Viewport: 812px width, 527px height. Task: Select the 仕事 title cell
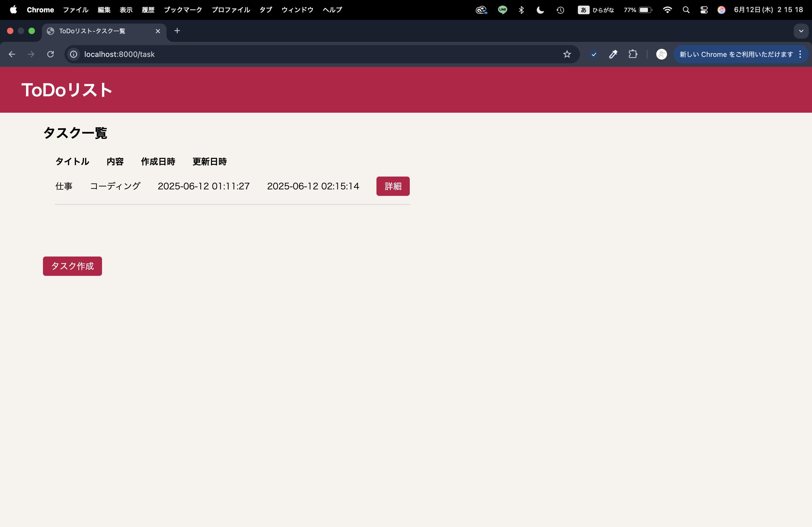click(64, 186)
